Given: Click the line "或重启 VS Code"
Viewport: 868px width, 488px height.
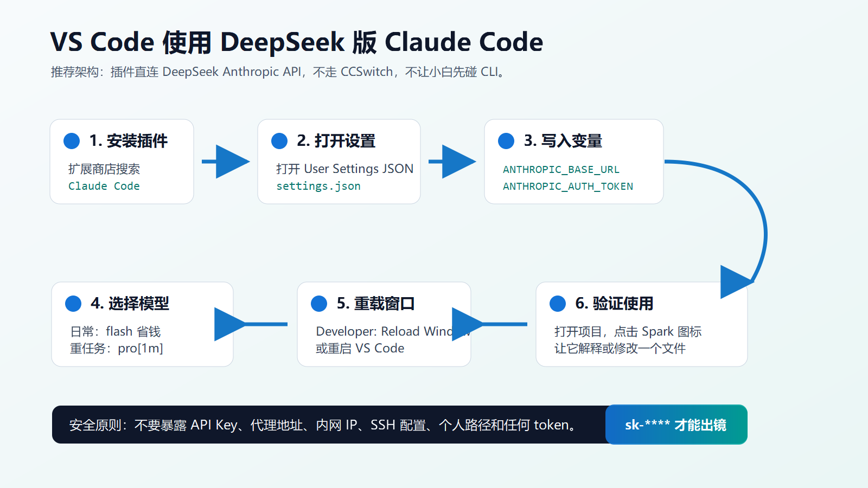Looking at the screenshot, I should tap(360, 348).
